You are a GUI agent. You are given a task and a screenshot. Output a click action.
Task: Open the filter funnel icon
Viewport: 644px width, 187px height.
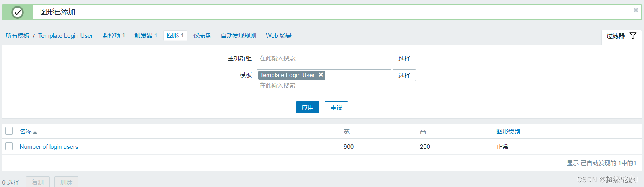click(x=633, y=36)
